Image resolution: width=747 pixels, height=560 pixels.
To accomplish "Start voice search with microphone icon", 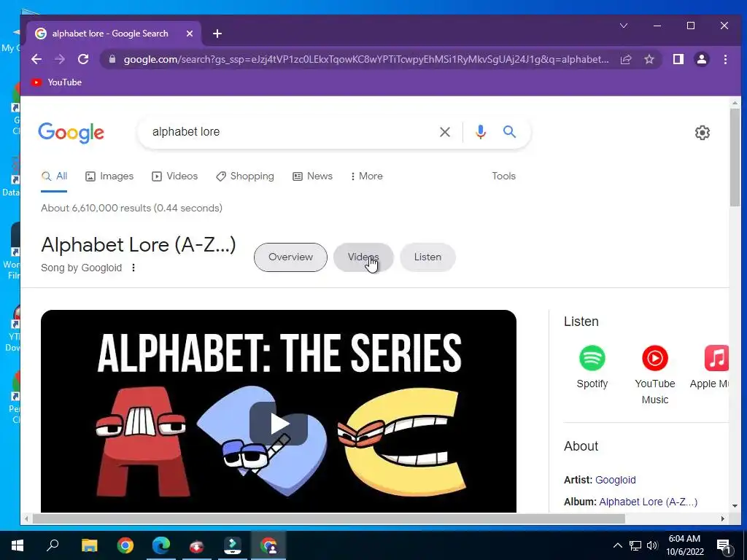I will (481, 132).
